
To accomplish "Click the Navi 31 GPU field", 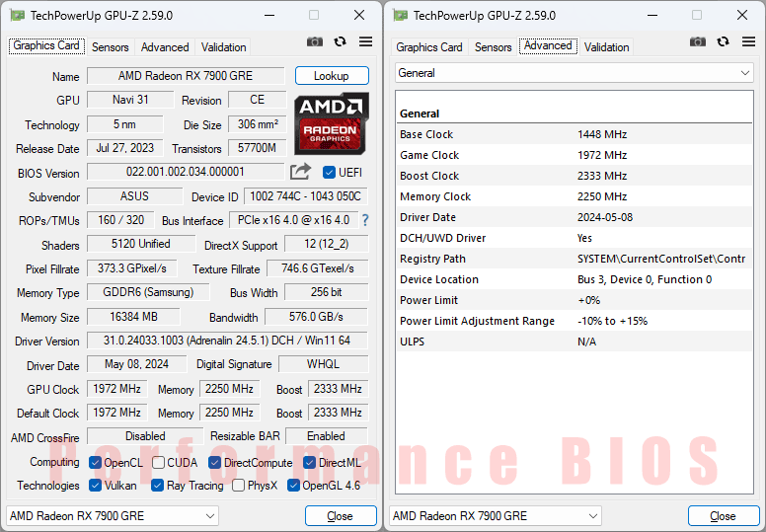I will tap(130, 100).
